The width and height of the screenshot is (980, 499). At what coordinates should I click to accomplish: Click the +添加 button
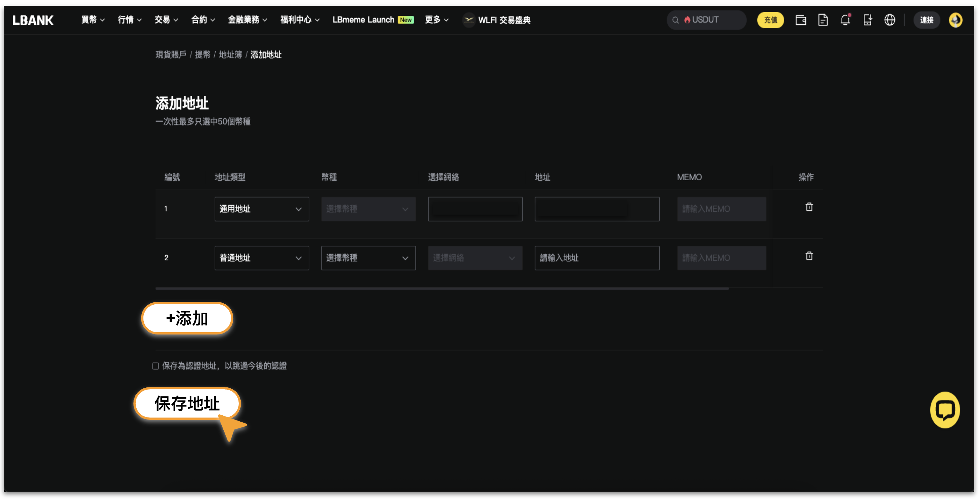[187, 318]
